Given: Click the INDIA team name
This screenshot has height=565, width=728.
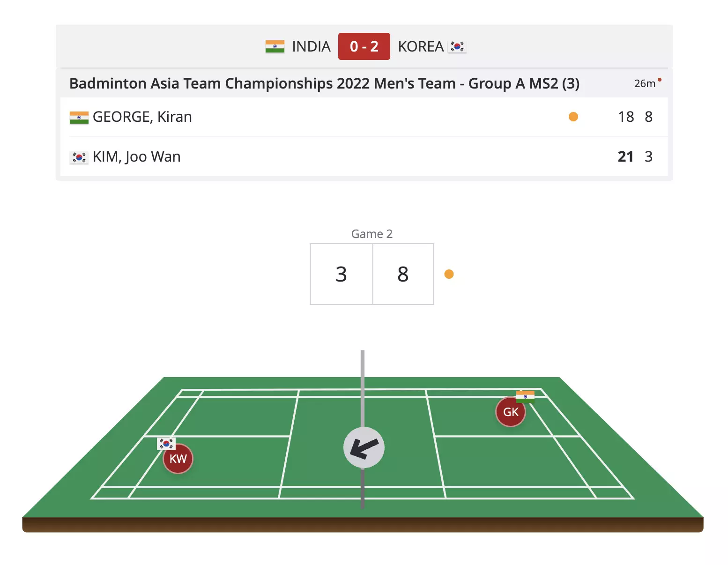Looking at the screenshot, I should click(311, 46).
